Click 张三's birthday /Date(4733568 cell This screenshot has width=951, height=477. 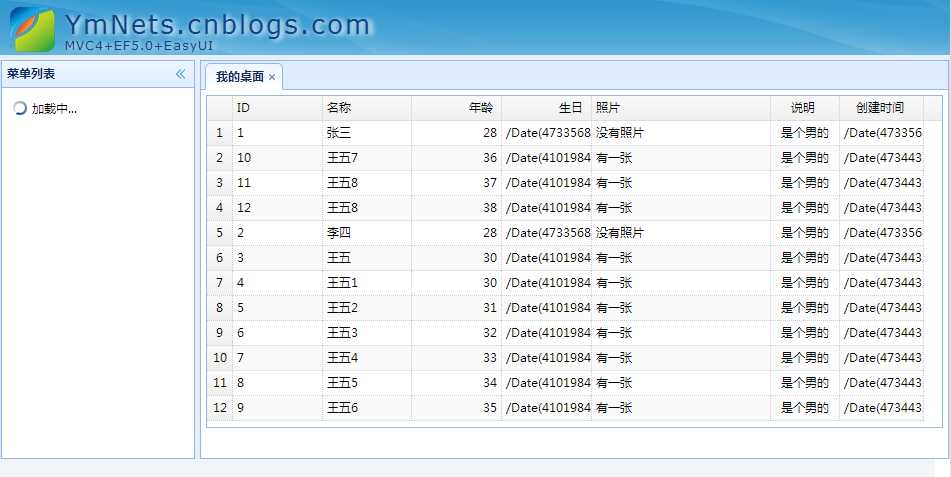click(x=546, y=133)
